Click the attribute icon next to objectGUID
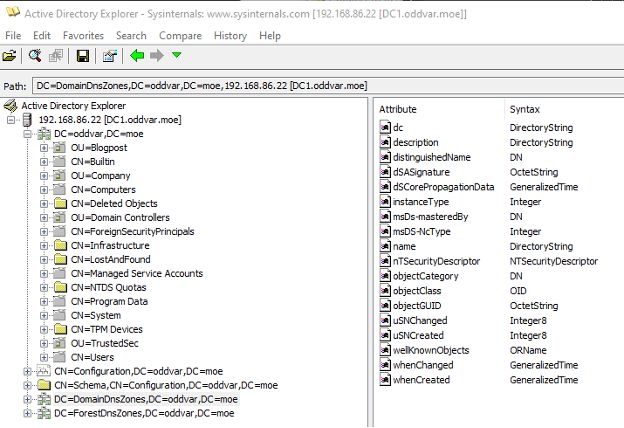The width and height of the screenshot is (624, 428). (x=385, y=305)
